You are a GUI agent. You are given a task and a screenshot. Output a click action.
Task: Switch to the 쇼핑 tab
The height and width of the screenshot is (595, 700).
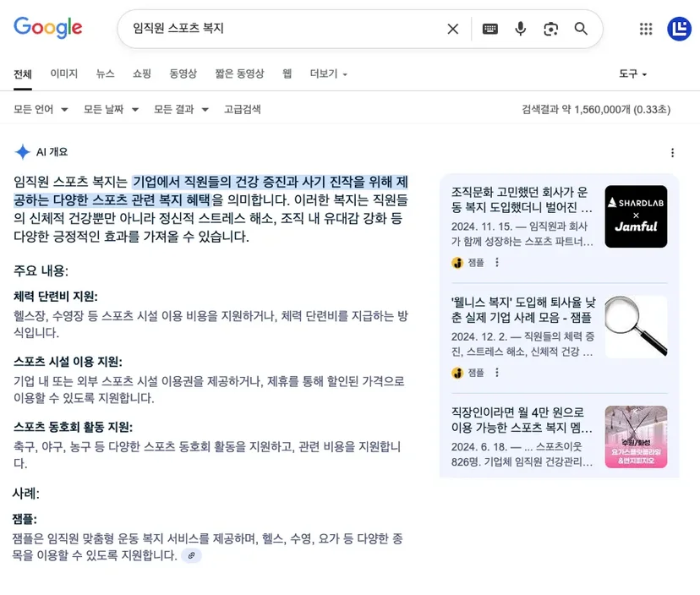(x=142, y=74)
